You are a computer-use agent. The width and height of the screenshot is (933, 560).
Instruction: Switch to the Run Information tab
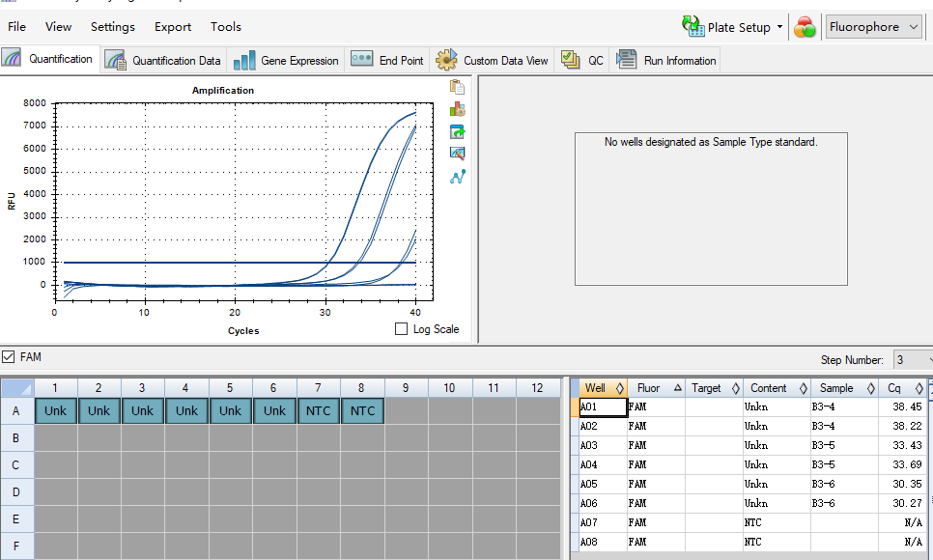click(665, 60)
